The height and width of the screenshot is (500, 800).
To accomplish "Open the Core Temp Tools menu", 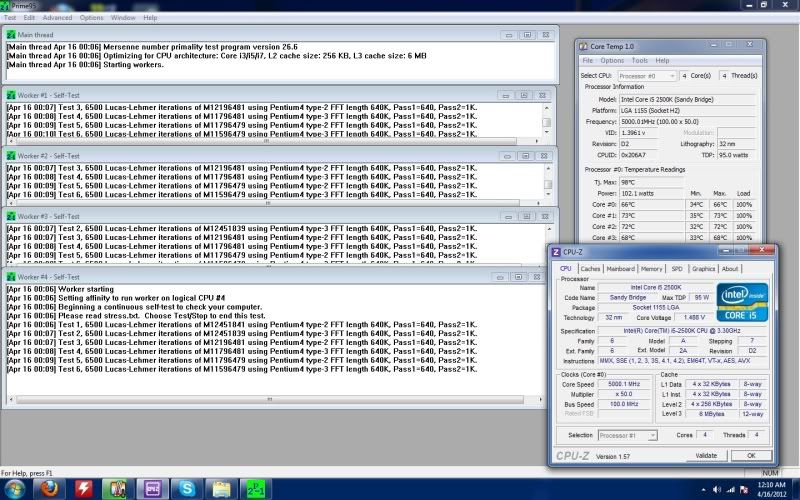I will pyautogui.click(x=640, y=60).
